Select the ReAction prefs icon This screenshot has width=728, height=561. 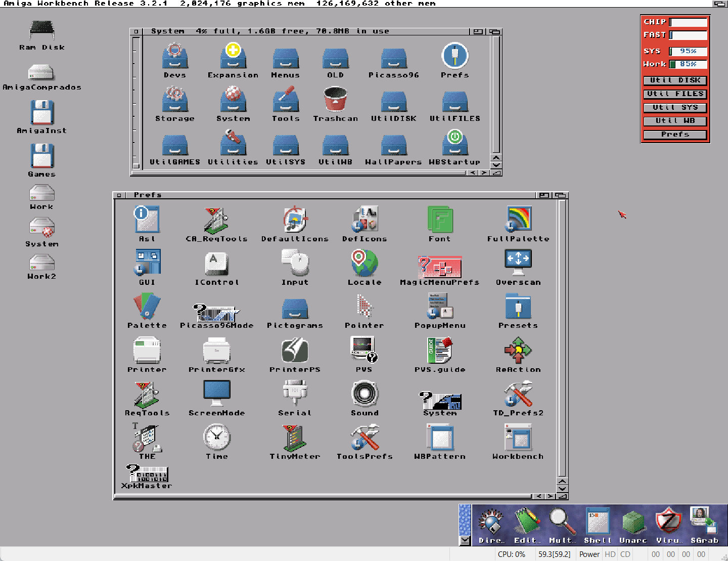tap(518, 350)
